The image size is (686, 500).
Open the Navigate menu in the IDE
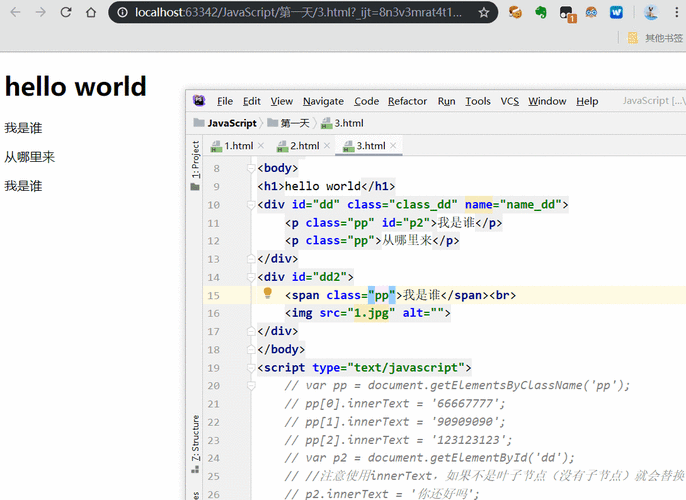click(x=323, y=101)
